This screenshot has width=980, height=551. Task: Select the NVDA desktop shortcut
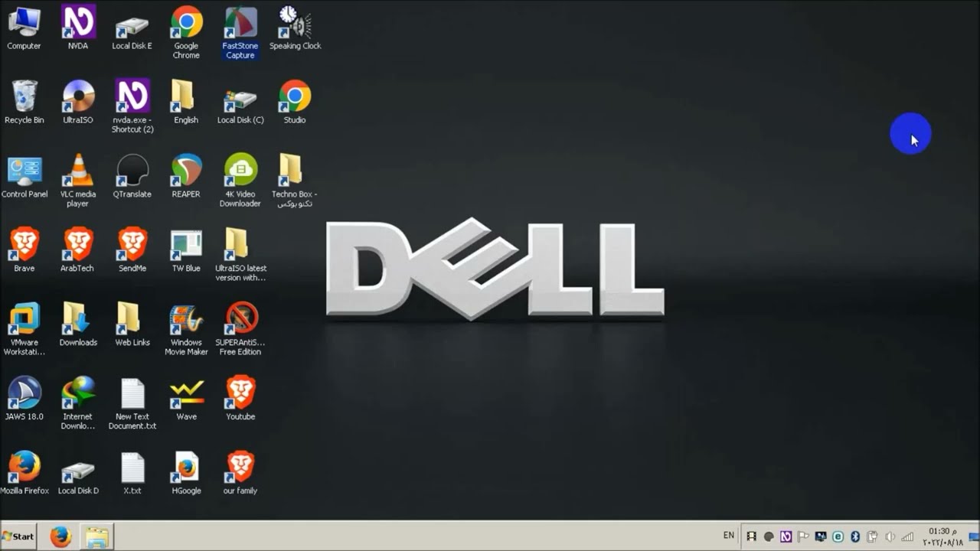tap(78, 28)
